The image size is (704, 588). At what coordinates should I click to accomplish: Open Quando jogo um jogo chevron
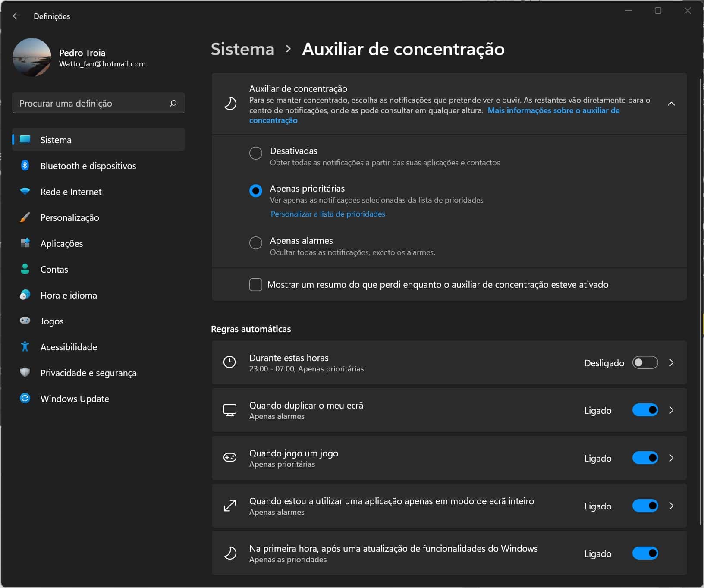671,458
